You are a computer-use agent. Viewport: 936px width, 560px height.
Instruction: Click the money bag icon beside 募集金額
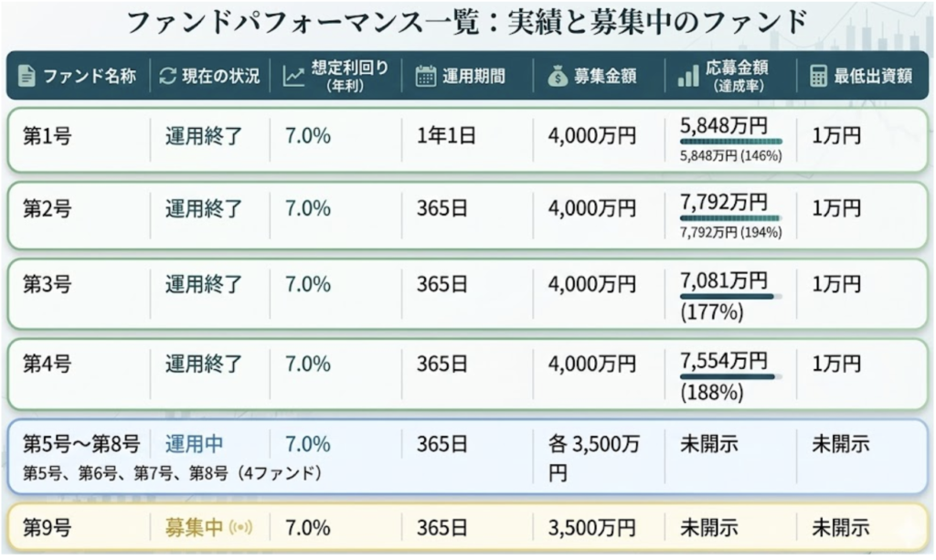tap(558, 77)
